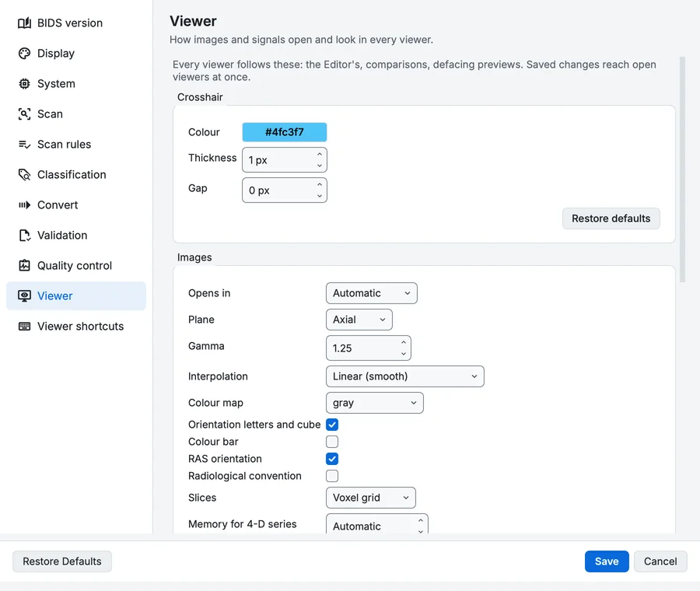Click the Viewer shortcuts keyboard icon
Viewport: 700px width, 591px height.
click(25, 327)
